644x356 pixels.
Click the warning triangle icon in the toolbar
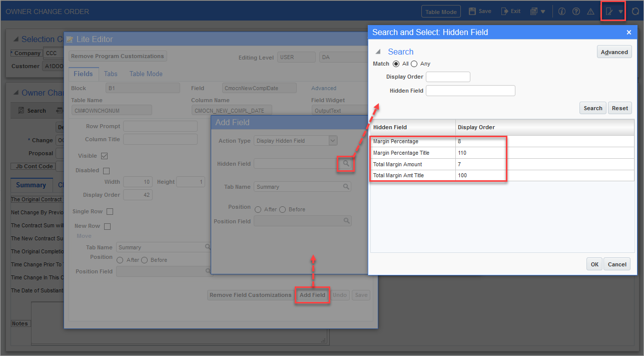(x=590, y=11)
